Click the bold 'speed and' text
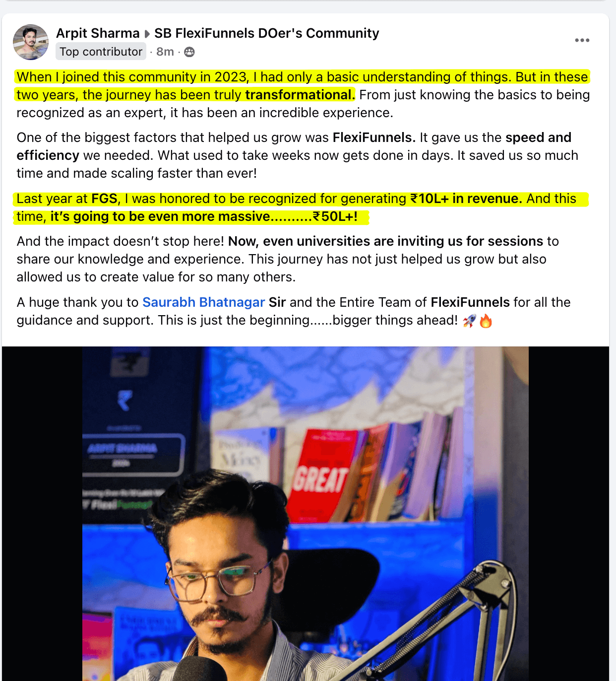Viewport: 616px width, 681px height. (539, 137)
